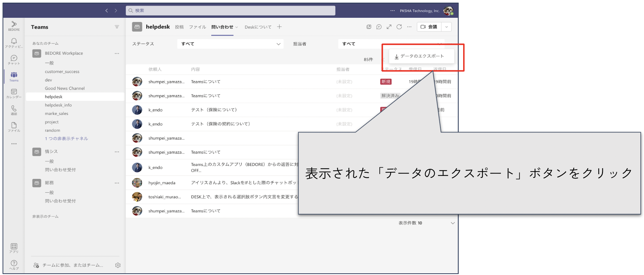Viewport: 644px width, 275px height.
Task: Collapse the あなたのチーム section
Action: [45, 43]
